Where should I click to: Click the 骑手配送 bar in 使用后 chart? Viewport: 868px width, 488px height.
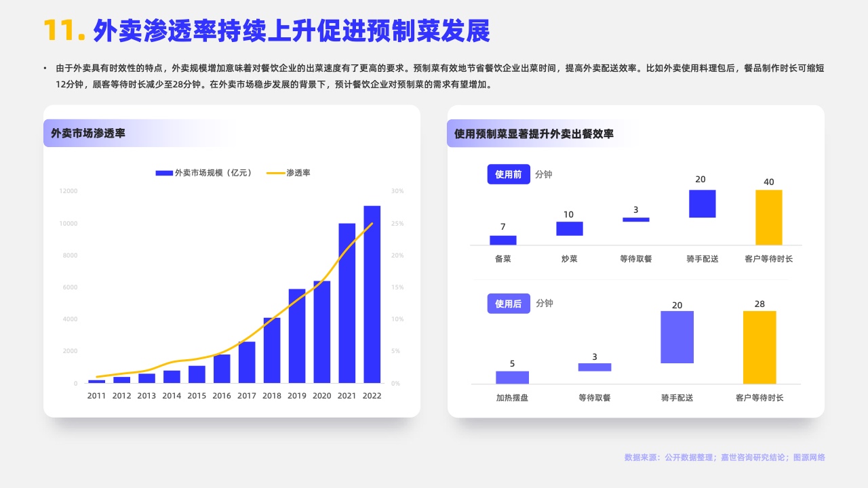coord(677,337)
